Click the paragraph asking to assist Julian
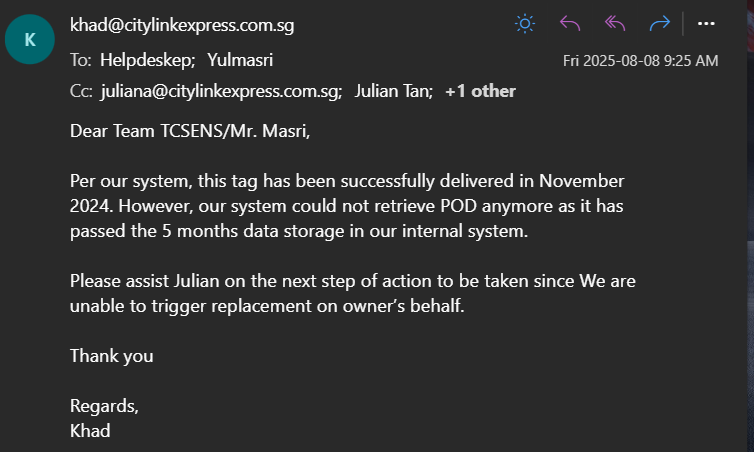 coord(352,293)
